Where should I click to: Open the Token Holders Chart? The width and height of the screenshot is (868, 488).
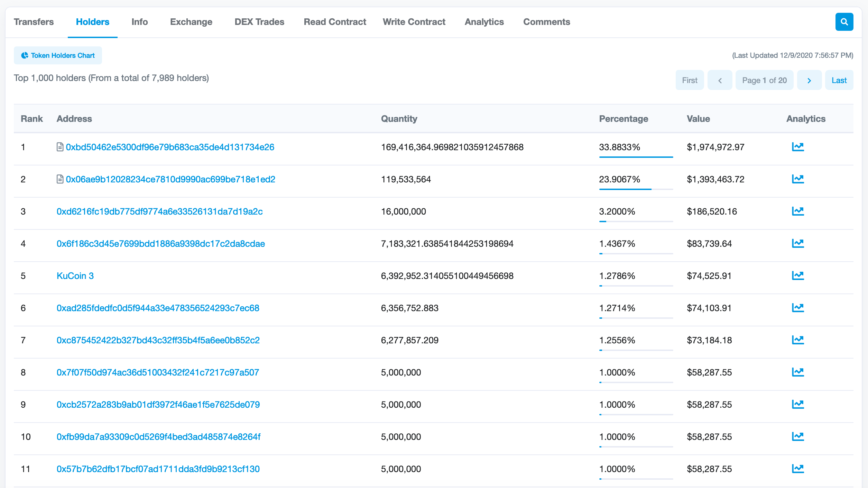58,55
